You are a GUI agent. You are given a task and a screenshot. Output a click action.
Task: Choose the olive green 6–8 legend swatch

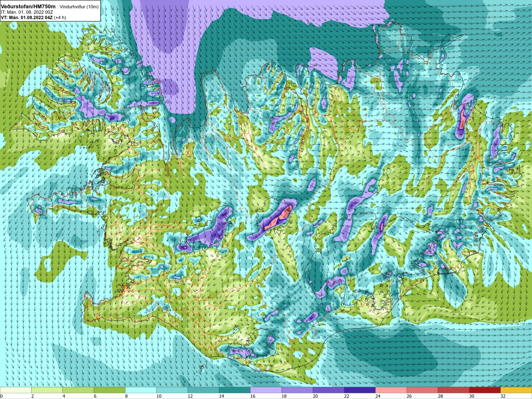point(109,390)
